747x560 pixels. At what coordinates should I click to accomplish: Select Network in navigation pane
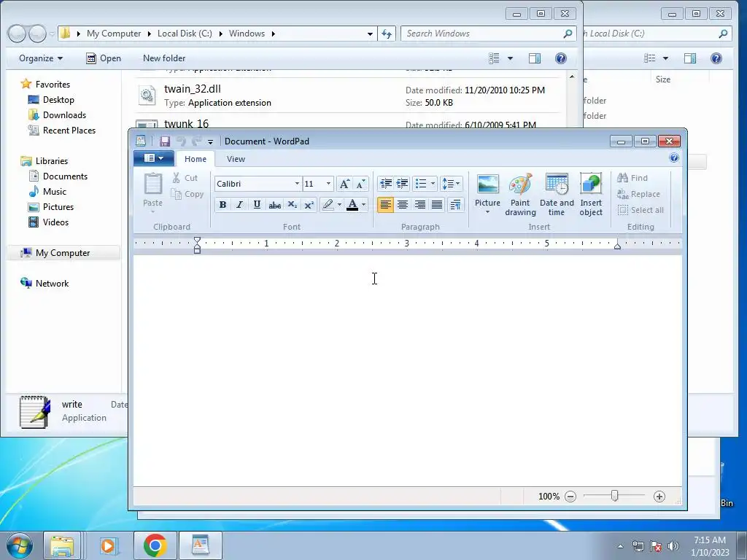point(44,284)
